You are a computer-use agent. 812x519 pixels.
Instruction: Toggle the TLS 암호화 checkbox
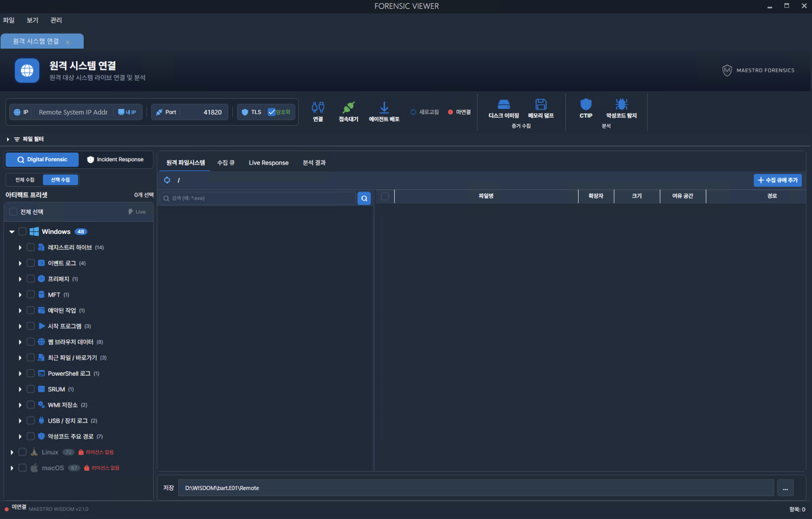point(271,112)
